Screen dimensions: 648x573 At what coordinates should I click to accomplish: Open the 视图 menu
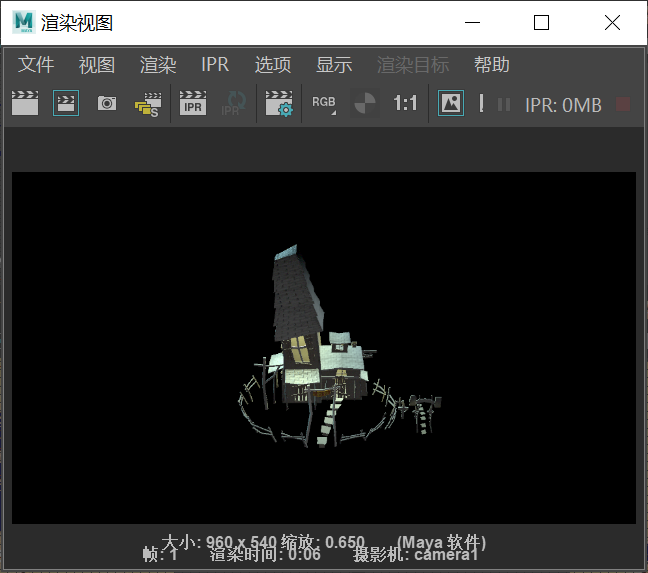97,65
